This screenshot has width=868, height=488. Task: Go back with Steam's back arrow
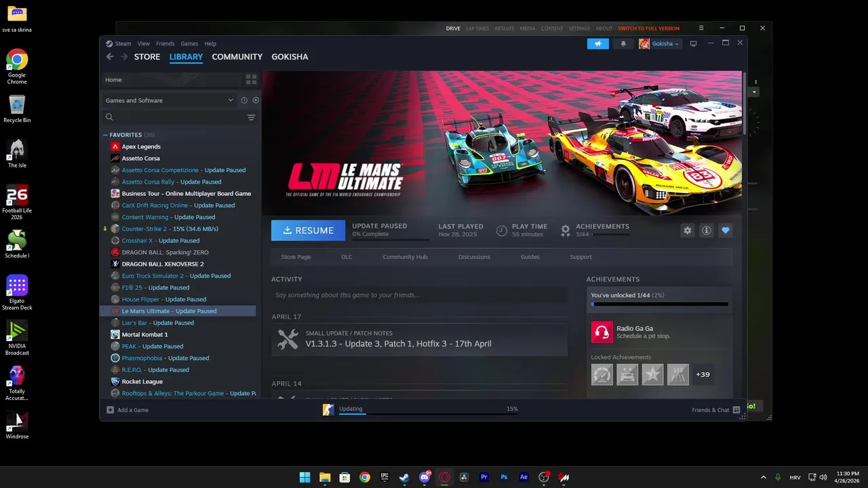[110, 57]
